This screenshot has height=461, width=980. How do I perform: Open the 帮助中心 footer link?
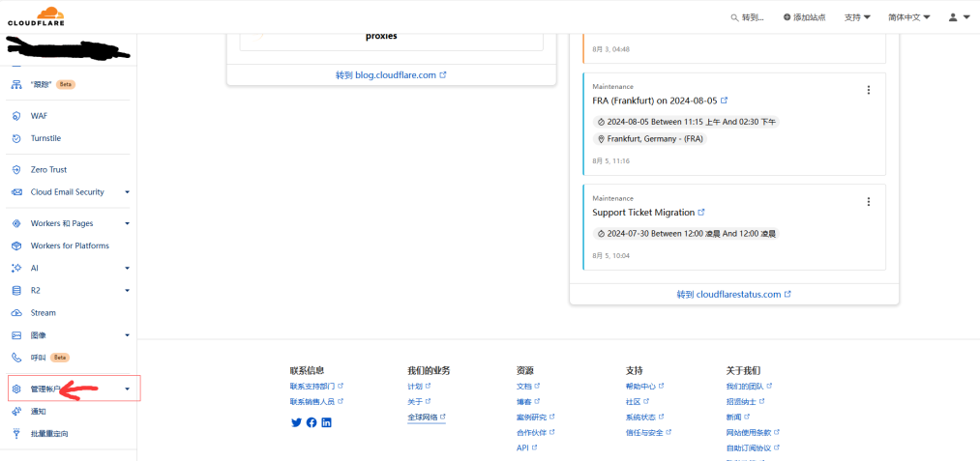[644, 386]
